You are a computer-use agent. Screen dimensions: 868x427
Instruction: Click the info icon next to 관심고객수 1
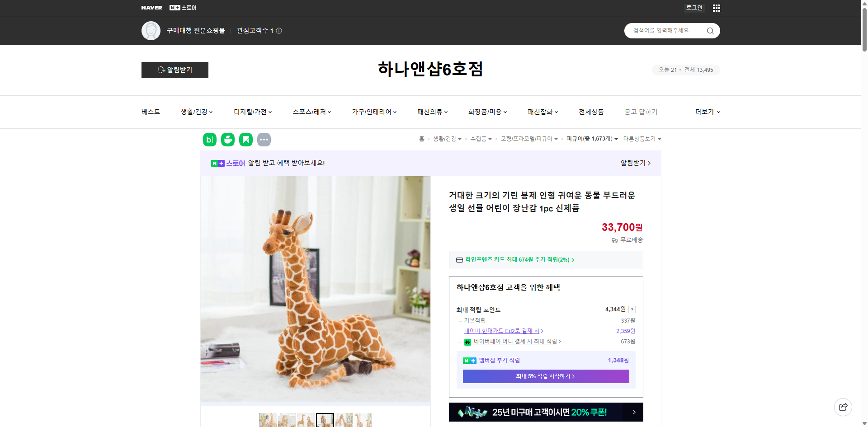[x=279, y=31]
